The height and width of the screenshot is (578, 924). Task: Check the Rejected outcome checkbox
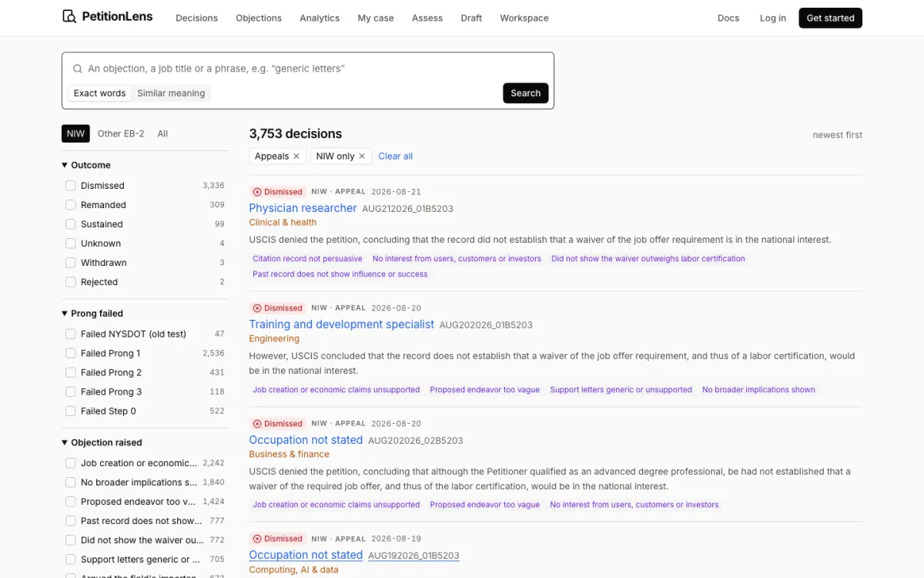[71, 282]
